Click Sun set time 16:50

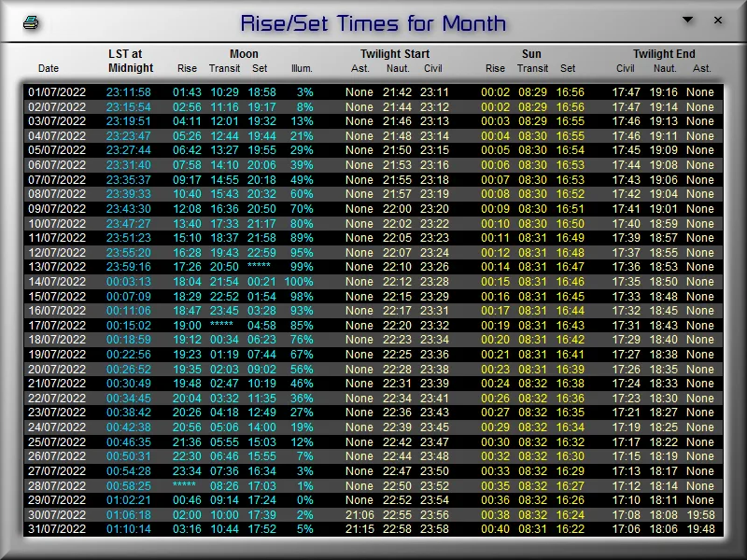coord(571,223)
